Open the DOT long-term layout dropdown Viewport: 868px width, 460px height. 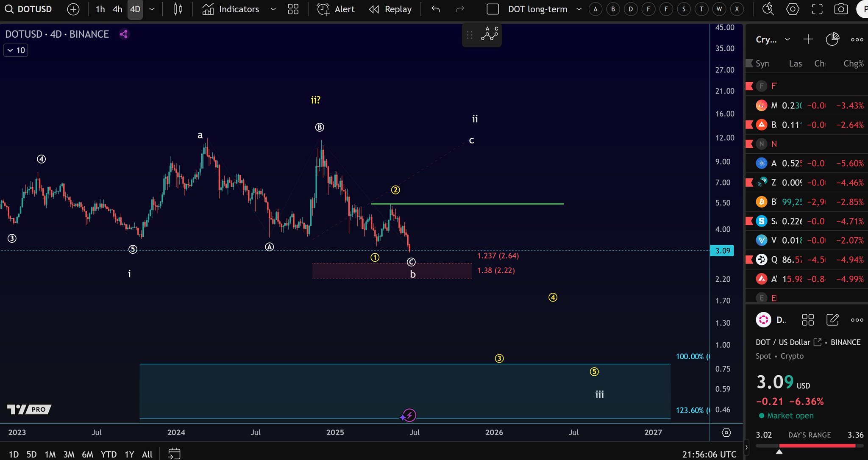[x=579, y=9]
